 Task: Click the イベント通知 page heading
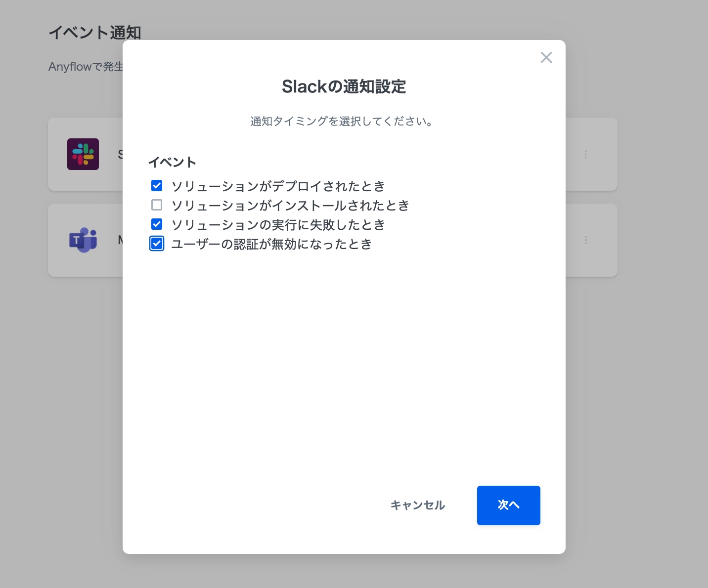[x=95, y=33]
